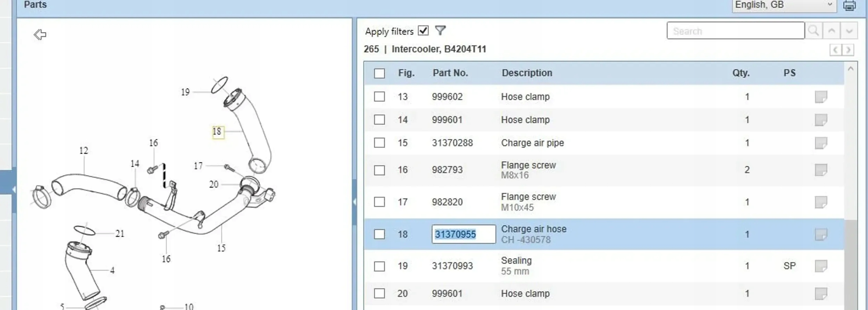Sort by the Description column header
Screen dimensions: 868x310
click(x=527, y=73)
